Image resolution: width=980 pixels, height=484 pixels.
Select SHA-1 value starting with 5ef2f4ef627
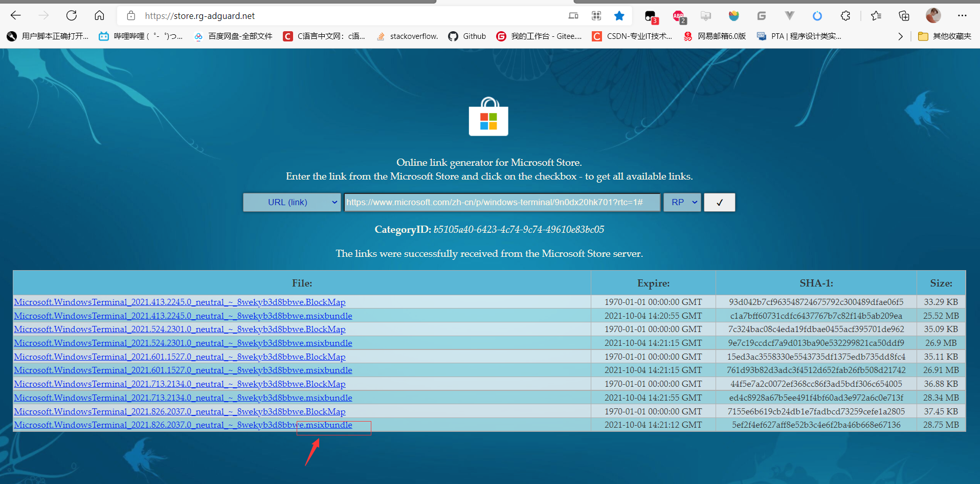tap(816, 425)
